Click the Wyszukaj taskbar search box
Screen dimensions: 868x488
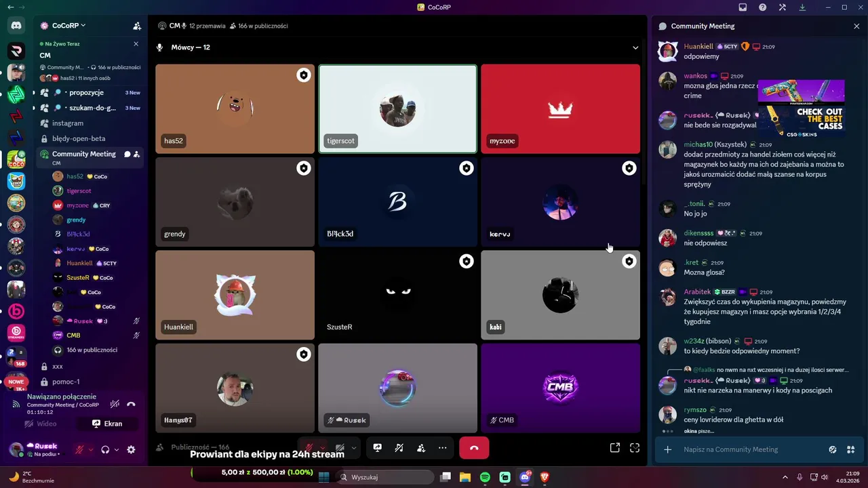(x=385, y=477)
